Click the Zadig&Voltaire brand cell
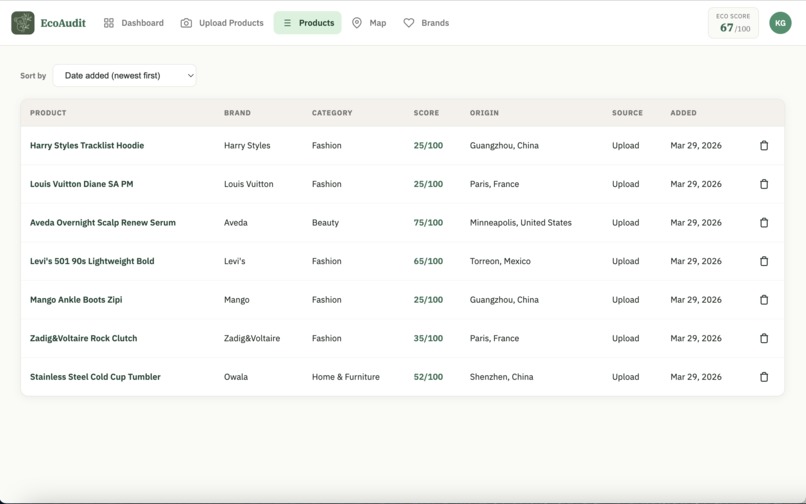 [252, 338]
